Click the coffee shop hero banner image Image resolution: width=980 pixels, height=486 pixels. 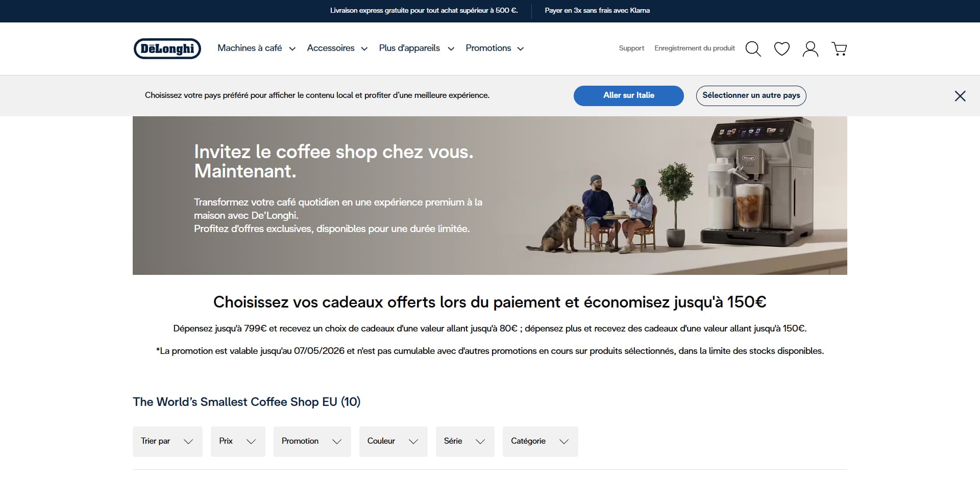[490, 195]
